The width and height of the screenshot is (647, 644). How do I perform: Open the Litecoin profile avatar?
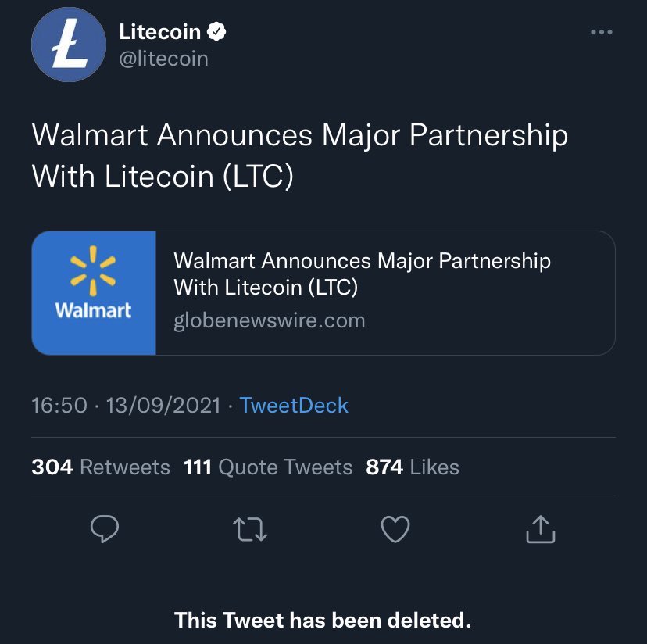click(x=68, y=46)
